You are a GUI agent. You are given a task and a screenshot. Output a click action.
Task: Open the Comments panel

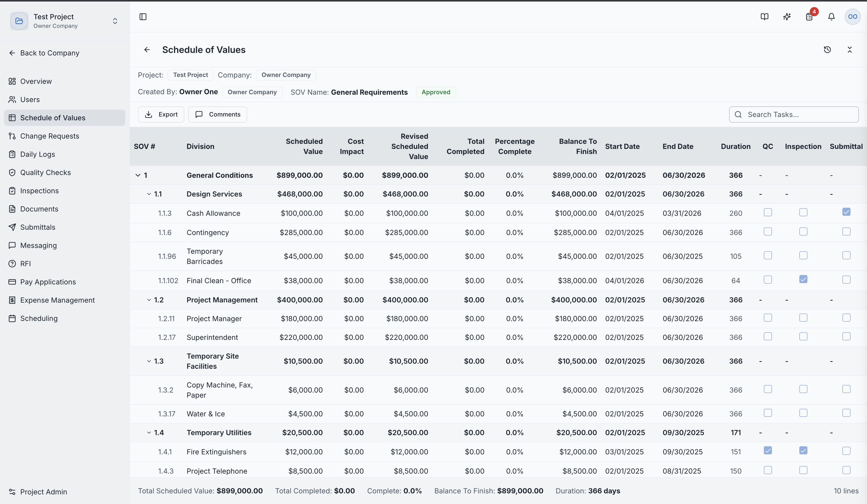click(x=218, y=114)
